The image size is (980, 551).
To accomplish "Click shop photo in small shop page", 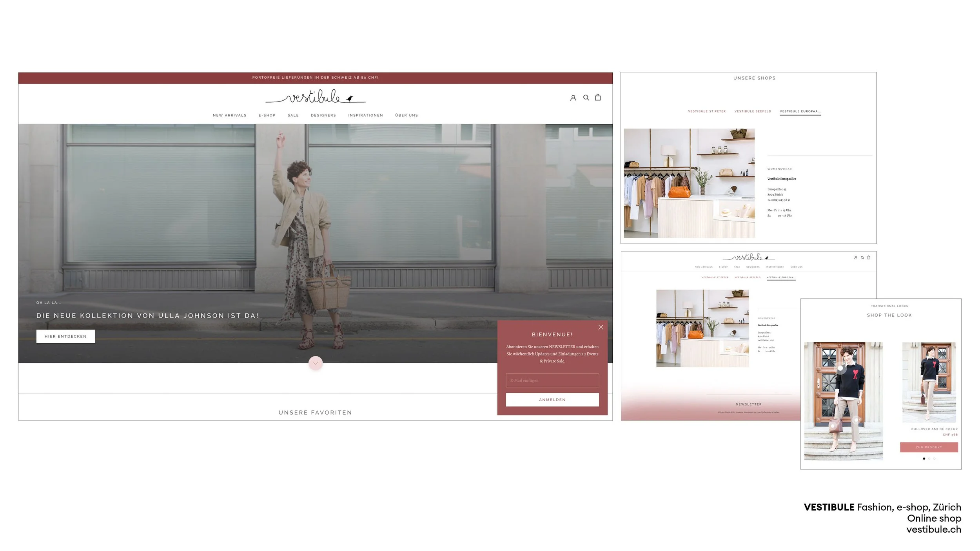I will coord(702,328).
